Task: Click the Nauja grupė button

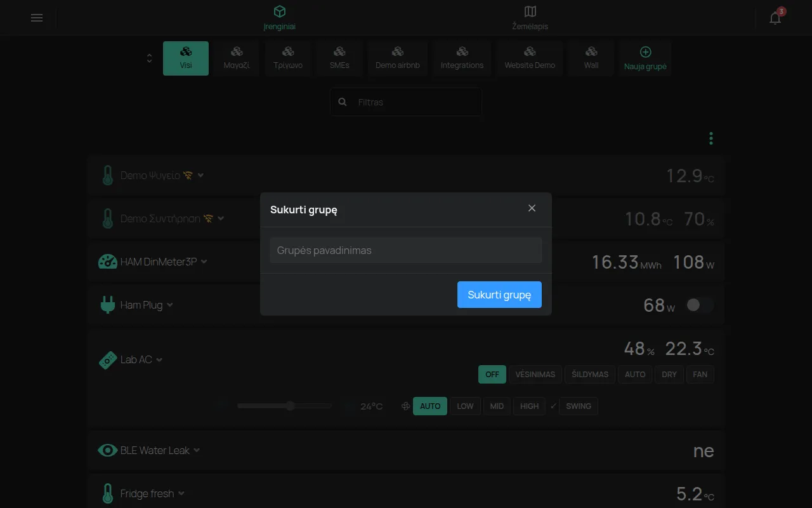Action: click(645, 58)
